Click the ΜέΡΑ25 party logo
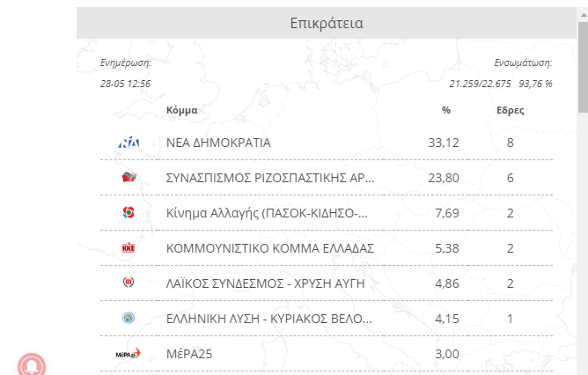 coord(129,354)
